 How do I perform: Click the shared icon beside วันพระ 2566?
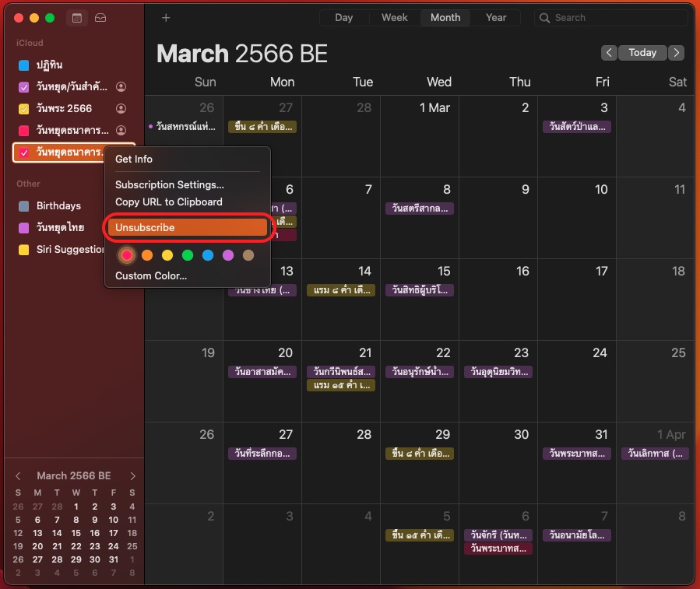click(121, 109)
